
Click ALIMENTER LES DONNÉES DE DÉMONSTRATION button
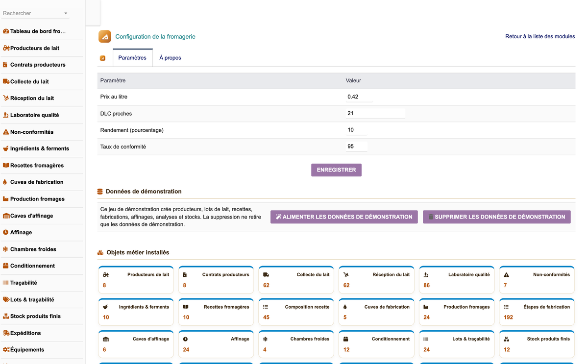click(344, 217)
